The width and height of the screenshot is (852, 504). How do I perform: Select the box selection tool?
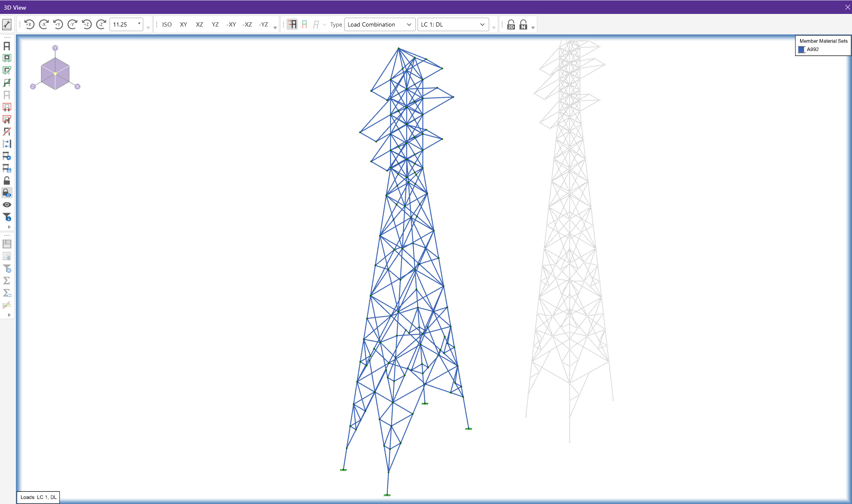point(7,58)
